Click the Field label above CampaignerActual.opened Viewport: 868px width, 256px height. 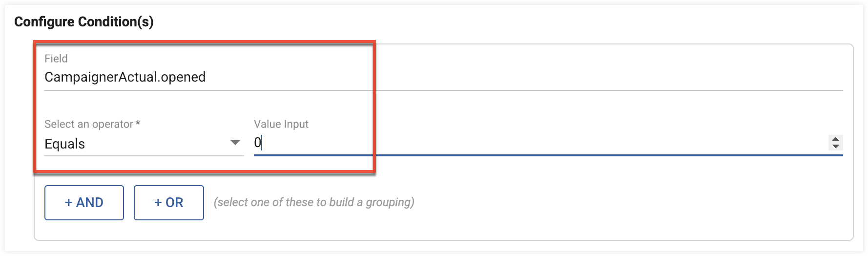pyautogui.click(x=56, y=59)
